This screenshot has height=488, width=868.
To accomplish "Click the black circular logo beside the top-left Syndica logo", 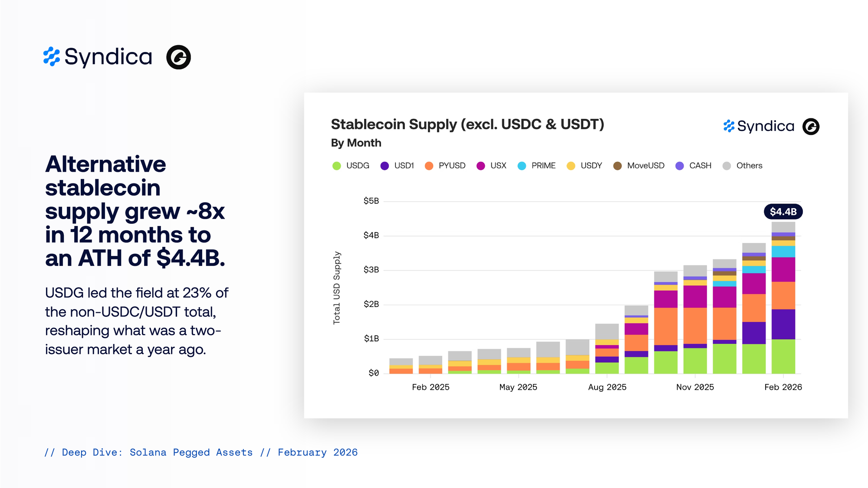I will coord(178,57).
